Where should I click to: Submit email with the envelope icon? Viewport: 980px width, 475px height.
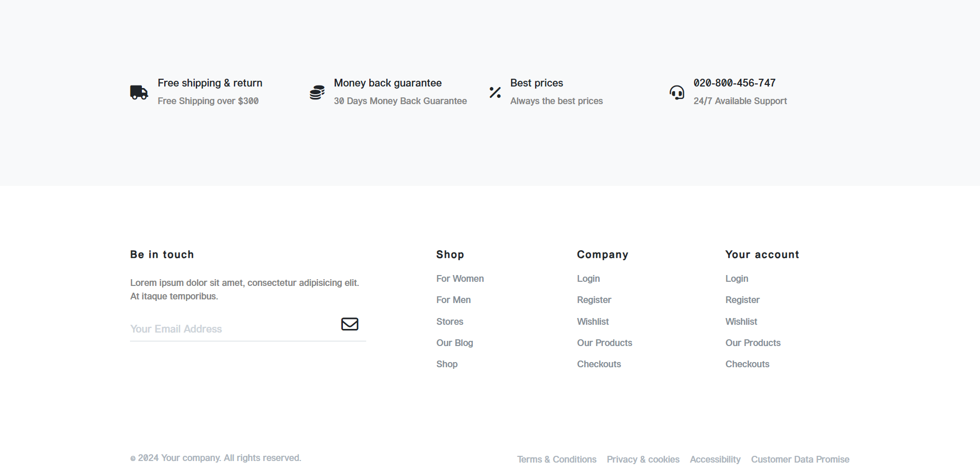coord(350,324)
